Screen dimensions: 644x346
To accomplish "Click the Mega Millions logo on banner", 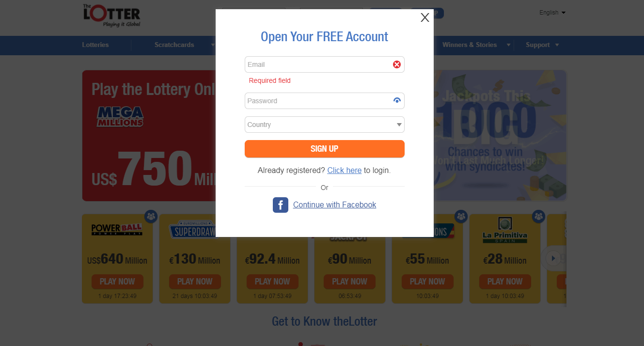I will click(120, 116).
